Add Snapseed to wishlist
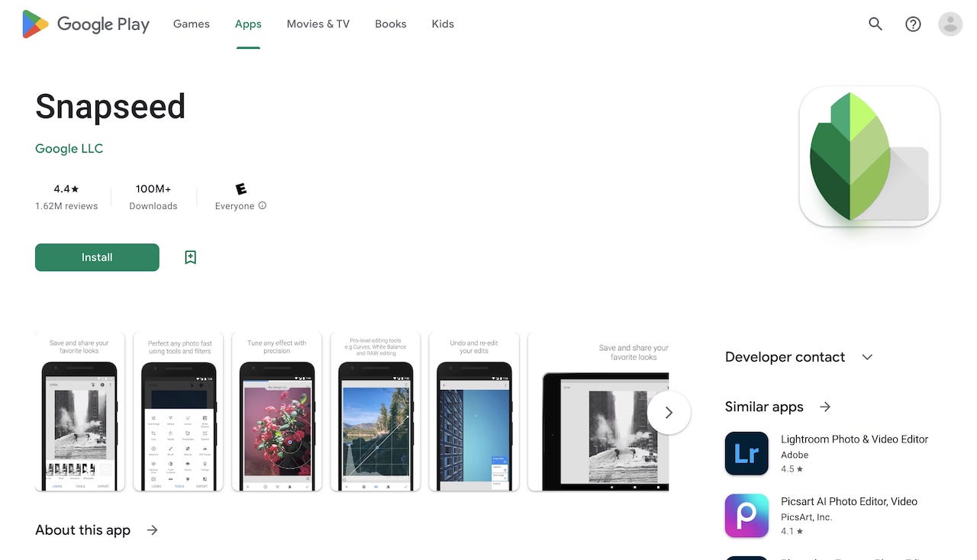The image size is (977, 560). pos(190,257)
